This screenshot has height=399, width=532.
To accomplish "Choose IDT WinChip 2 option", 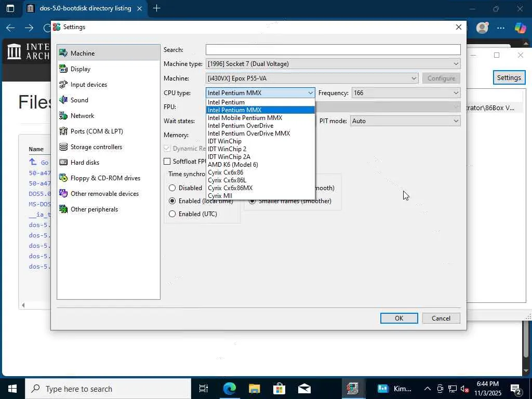I will point(260,149).
